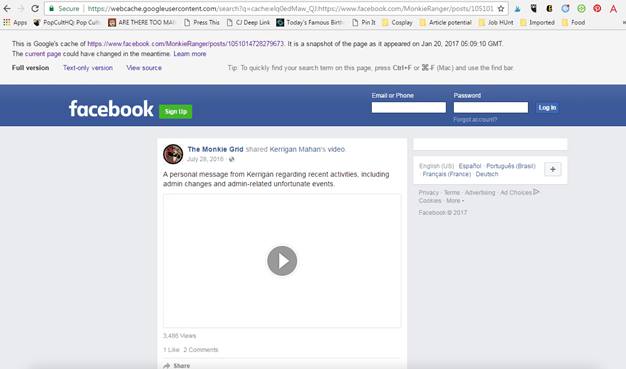The width and height of the screenshot is (626, 369).
Task: Open the Imported bookmarks folder
Action: coord(537,22)
